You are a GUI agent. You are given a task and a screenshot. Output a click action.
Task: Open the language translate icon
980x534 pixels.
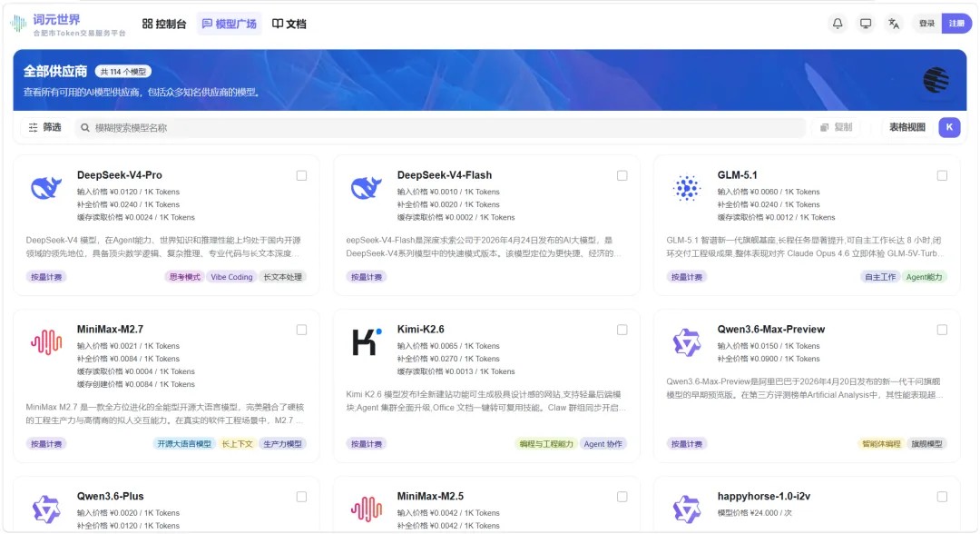tap(894, 24)
